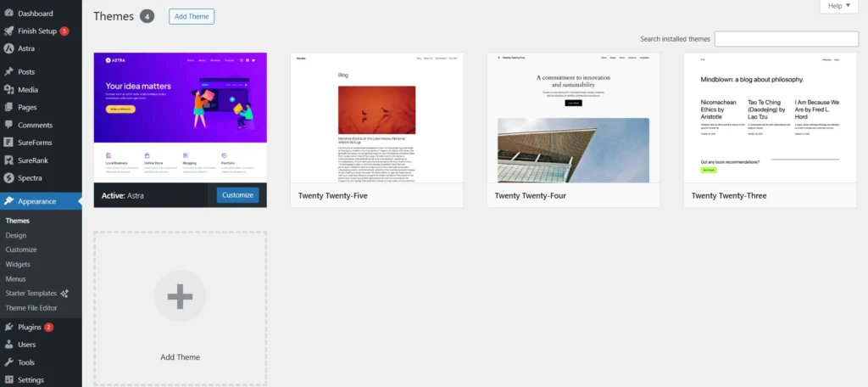
Task: Open the Customize submenu item
Action: [21, 250]
